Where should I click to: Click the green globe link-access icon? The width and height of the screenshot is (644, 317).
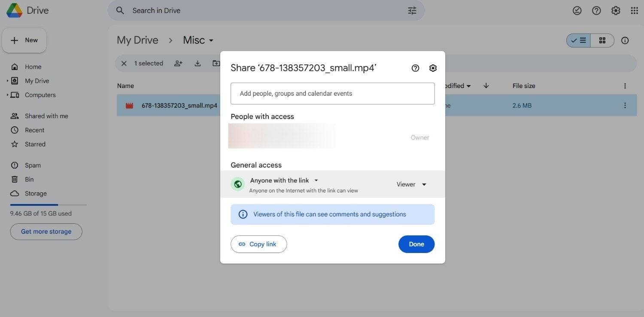click(237, 184)
